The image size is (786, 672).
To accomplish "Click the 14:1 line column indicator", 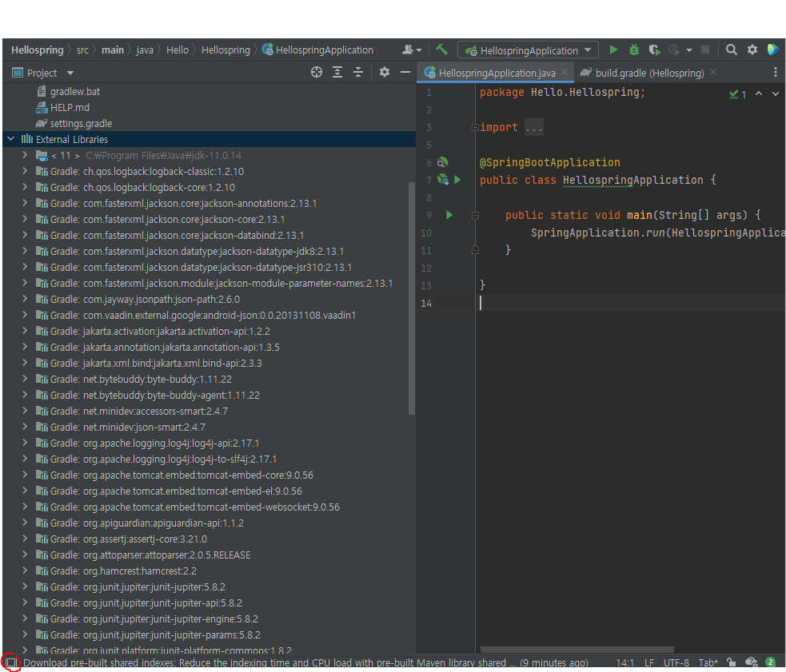I will tap(625, 662).
